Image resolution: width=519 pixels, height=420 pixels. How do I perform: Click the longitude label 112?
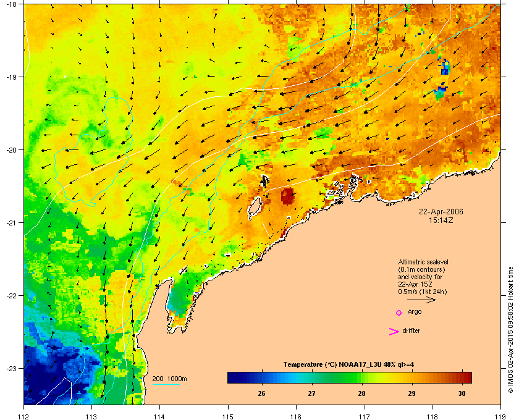[24, 417]
